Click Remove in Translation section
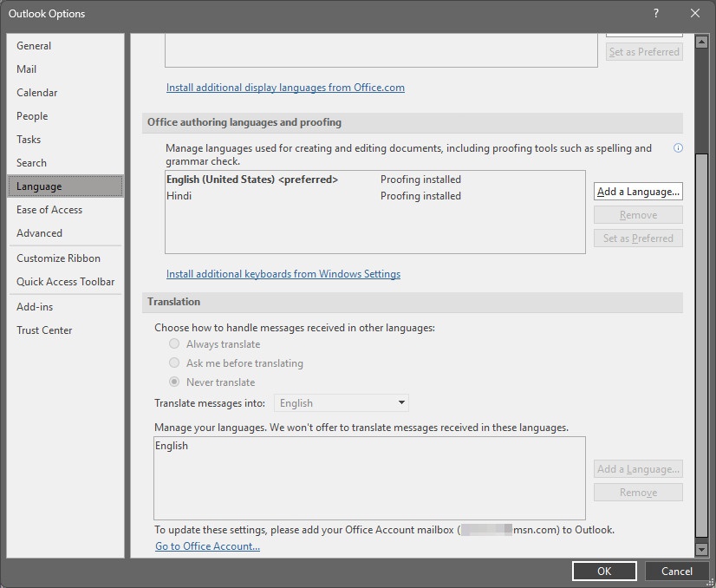The image size is (716, 588). click(638, 492)
